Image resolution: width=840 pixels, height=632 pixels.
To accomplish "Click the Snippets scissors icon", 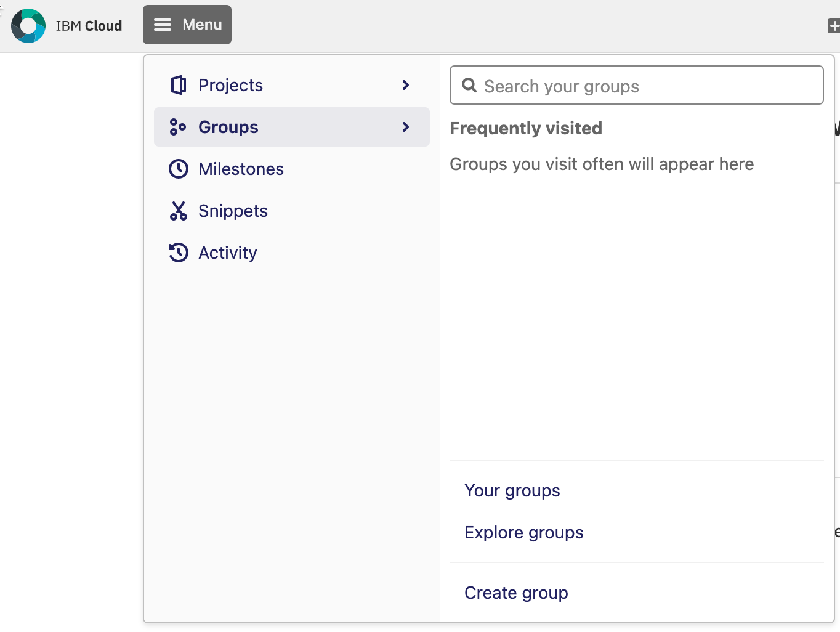I will (179, 211).
